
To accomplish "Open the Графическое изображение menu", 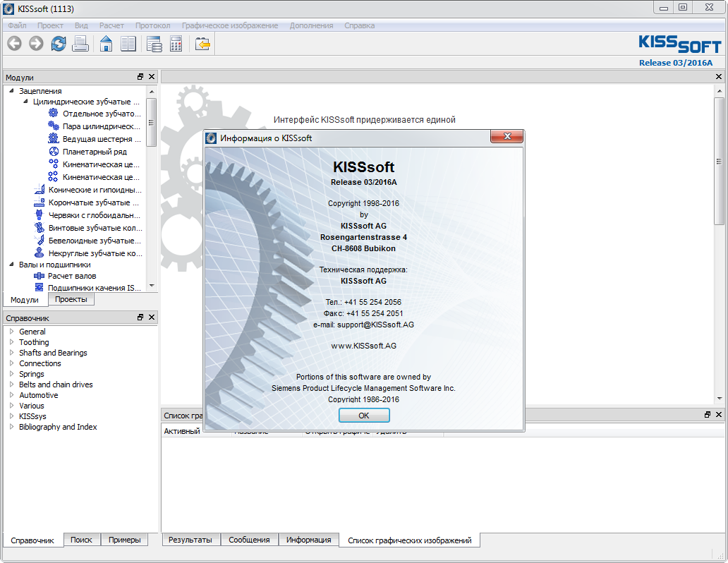I will pos(230,25).
